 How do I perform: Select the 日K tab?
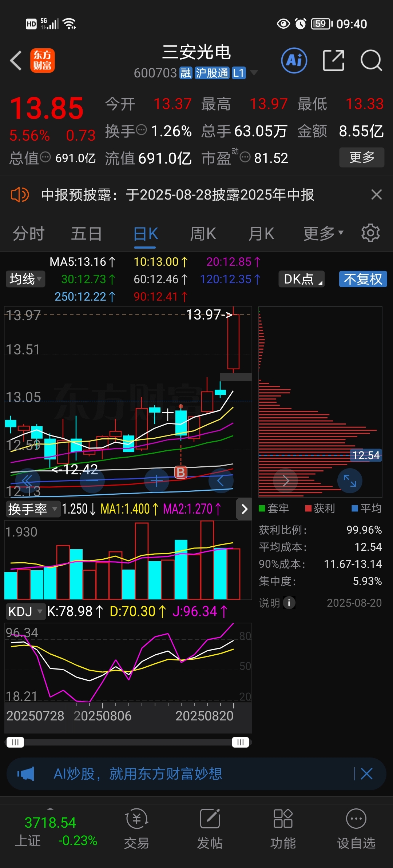[146, 233]
